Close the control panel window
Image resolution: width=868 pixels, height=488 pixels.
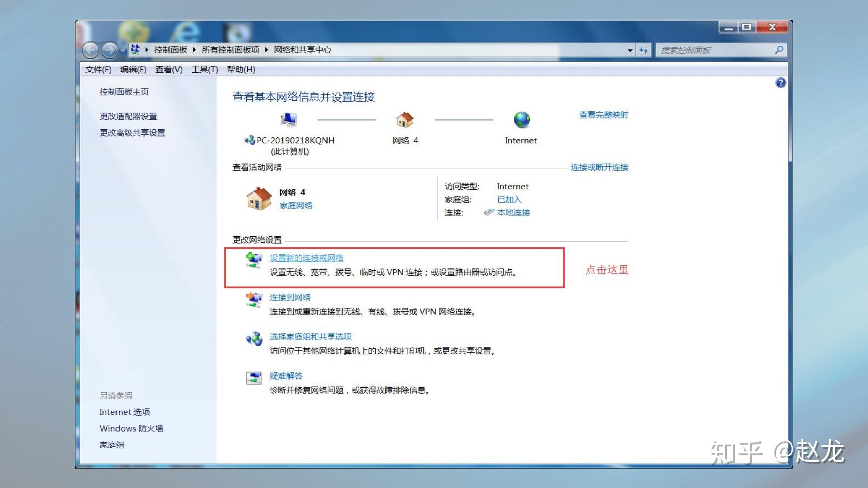(772, 27)
